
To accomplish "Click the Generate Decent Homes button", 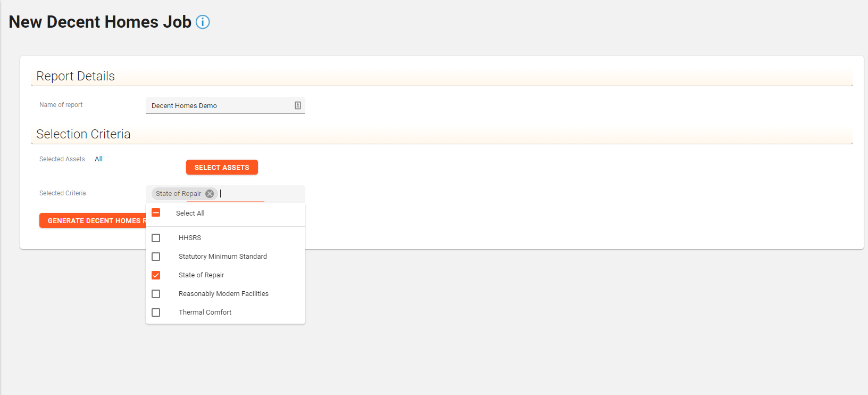I will (x=93, y=220).
